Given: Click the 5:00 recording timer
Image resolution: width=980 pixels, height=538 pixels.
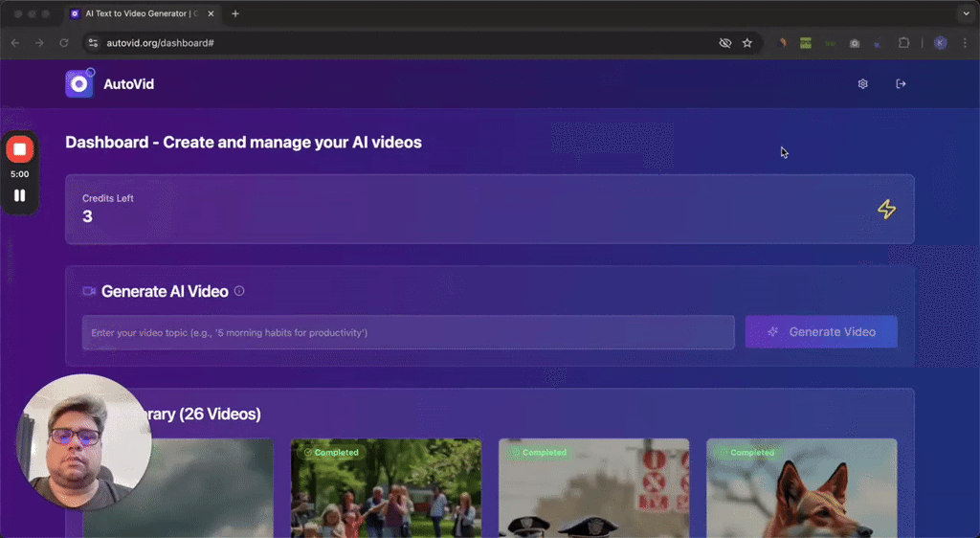Looking at the screenshot, I should point(20,174).
